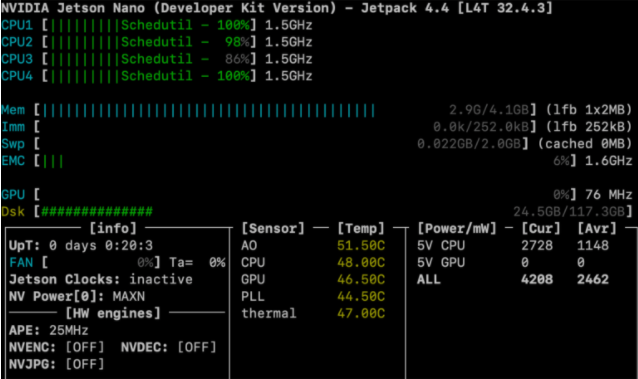The width and height of the screenshot is (638, 379).
Task: Click the CPU2 label
Action: tap(17, 42)
